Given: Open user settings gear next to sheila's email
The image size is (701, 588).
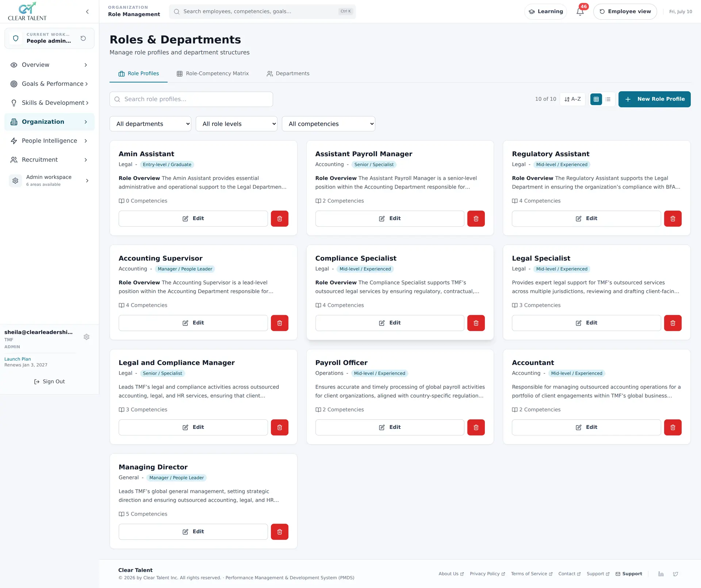Looking at the screenshot, I should click(x=87, y=337).
